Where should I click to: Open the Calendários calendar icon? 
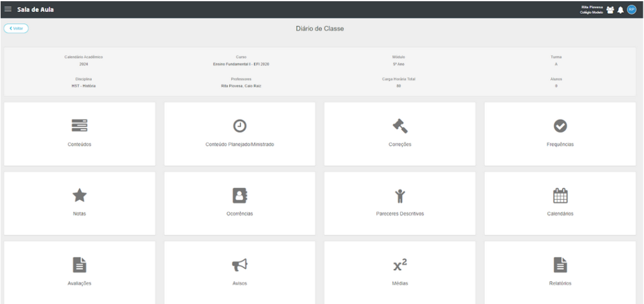(560, 196)
